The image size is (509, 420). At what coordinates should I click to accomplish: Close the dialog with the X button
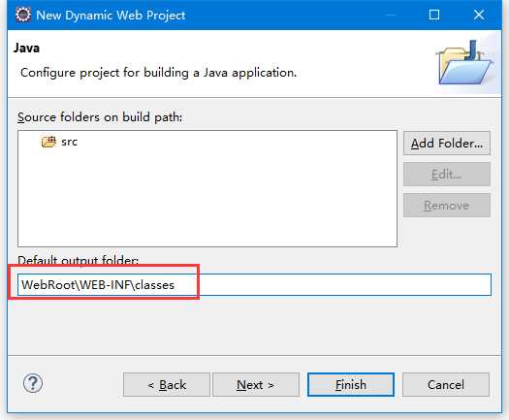tap(479, 15)
